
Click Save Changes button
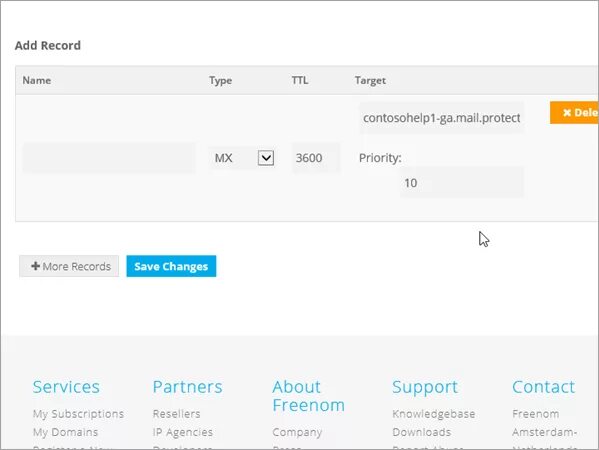tap(171, 266)
